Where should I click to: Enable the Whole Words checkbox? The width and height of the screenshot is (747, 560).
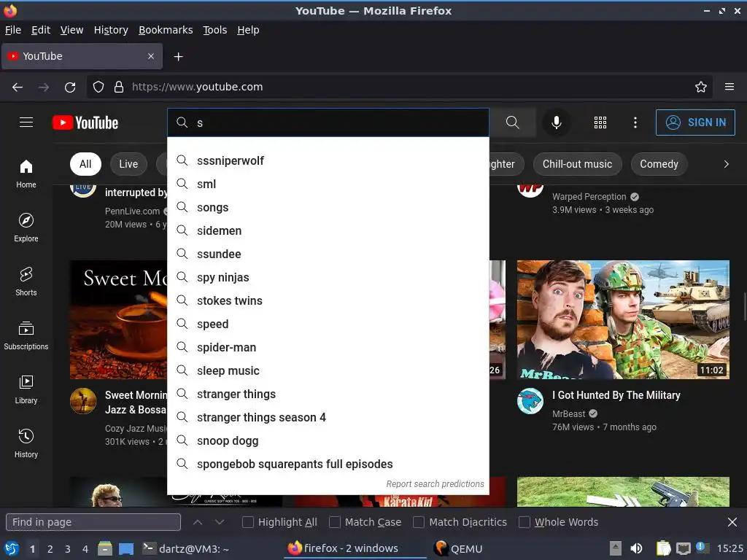(524, 522)
